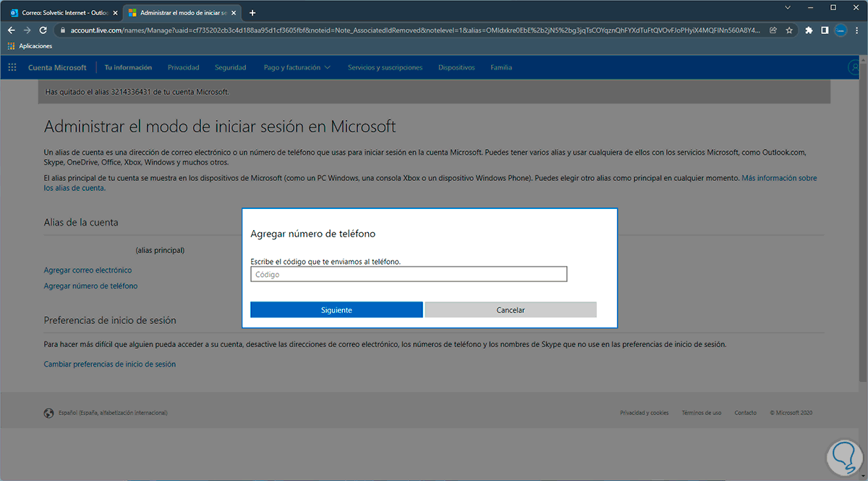
Task: Open the tab search chevron
Action: coord(786,7)
